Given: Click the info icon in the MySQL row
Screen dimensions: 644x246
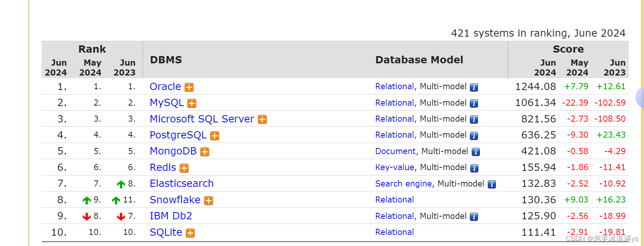Looking at the screenshot, I should tap(474, 103).
